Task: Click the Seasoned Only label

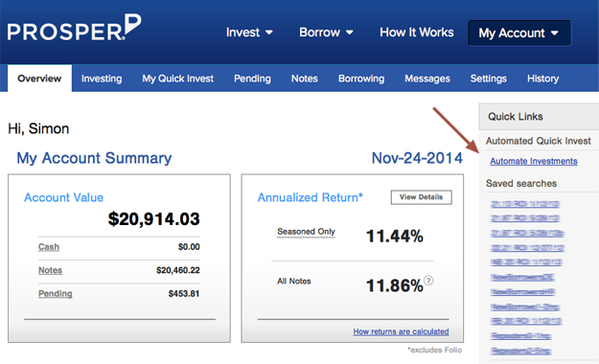Action: click(306, 232)
